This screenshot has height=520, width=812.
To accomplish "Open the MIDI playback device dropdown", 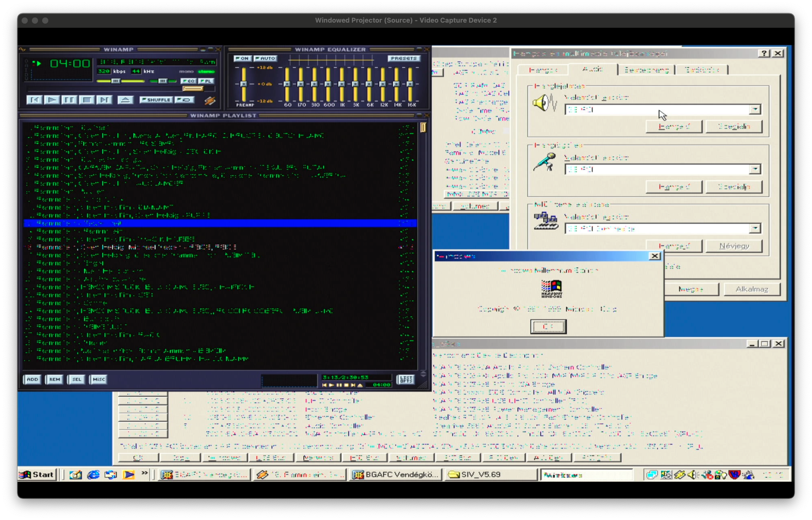I will (754, 229).
